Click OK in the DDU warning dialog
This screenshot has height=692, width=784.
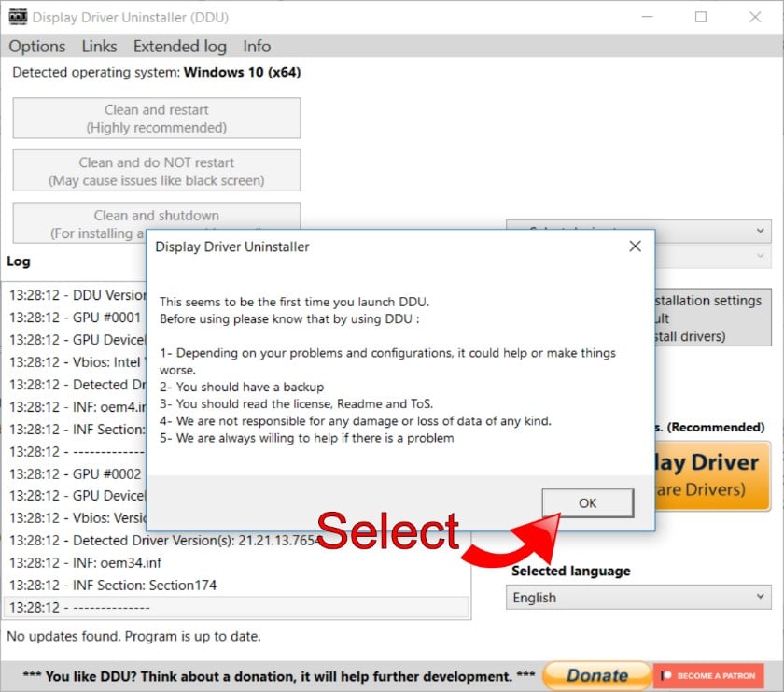[x=587, y=502]
